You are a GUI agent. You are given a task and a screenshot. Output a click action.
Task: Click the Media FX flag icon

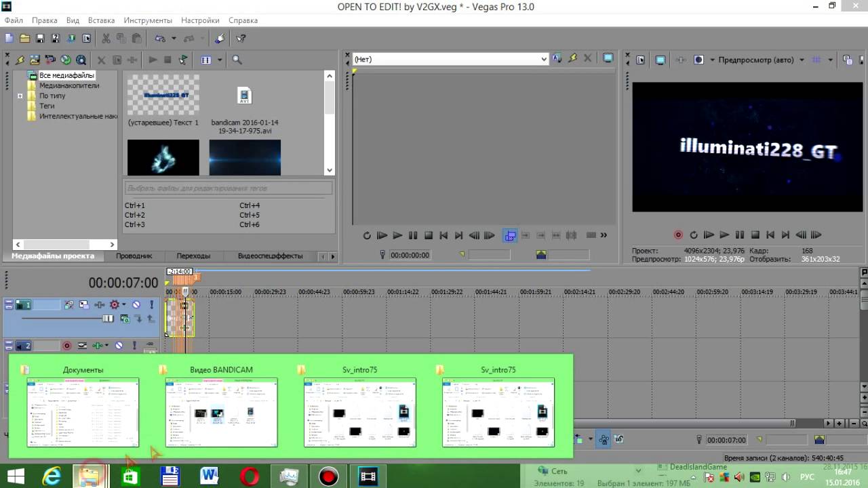pyautogui.click(x=183, y=60)
